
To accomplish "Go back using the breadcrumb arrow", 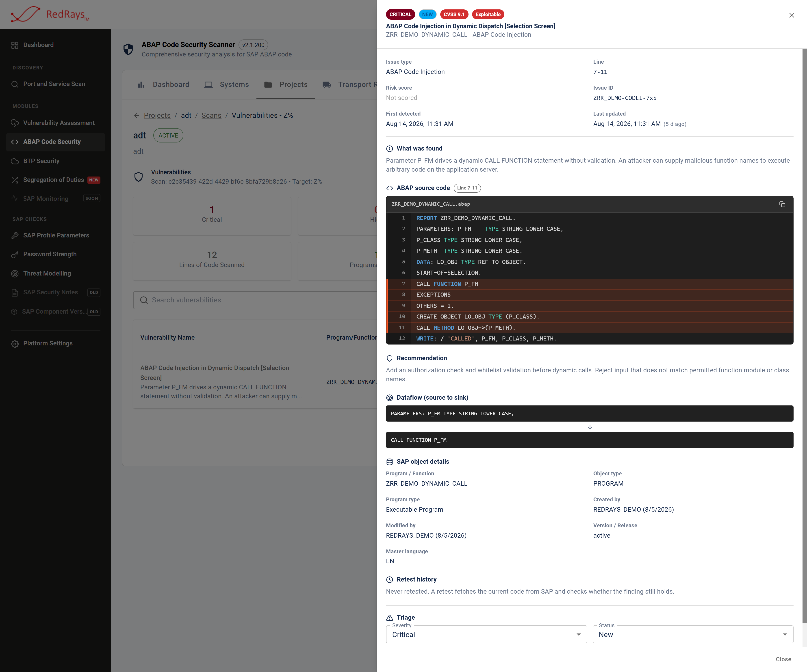I will coord(137,116).
